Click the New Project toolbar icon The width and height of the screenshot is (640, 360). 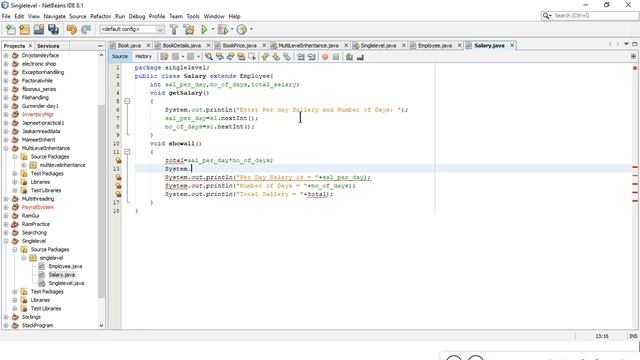(24, 29)
